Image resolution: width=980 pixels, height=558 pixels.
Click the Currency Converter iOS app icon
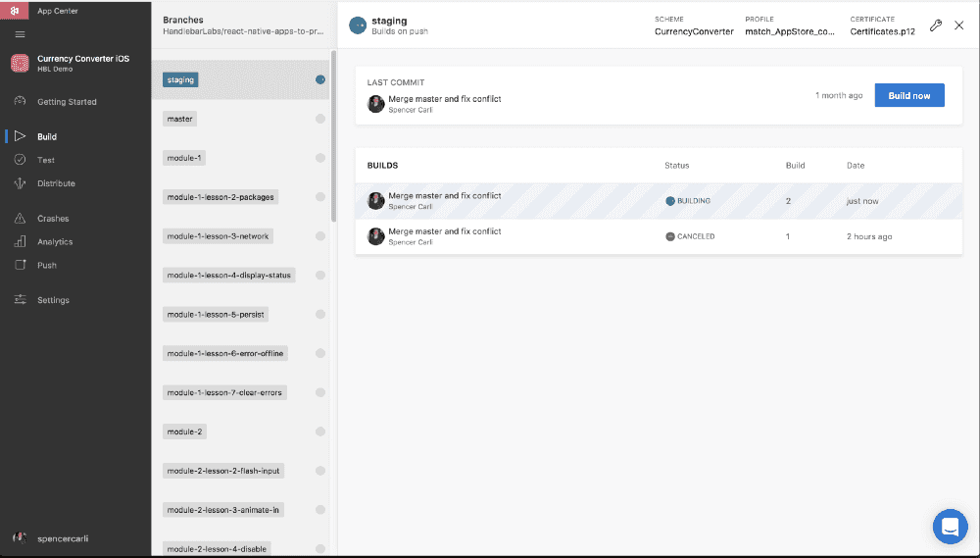(20, 63)
